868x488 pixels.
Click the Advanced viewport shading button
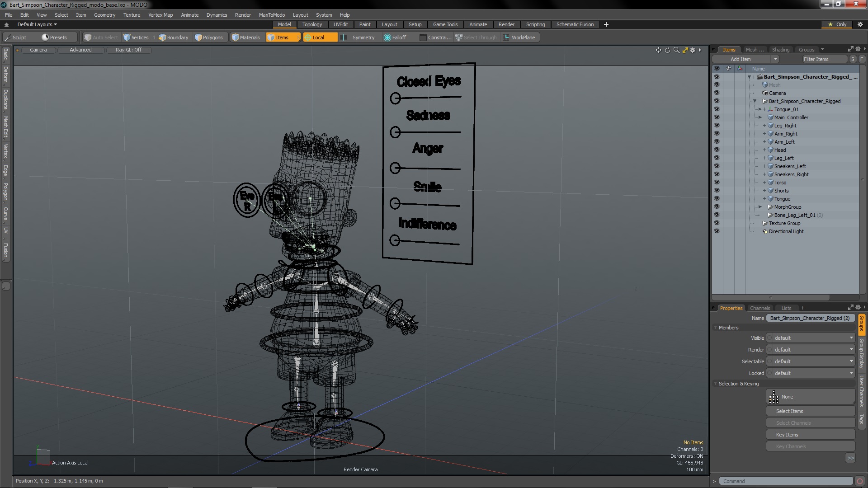80,50
